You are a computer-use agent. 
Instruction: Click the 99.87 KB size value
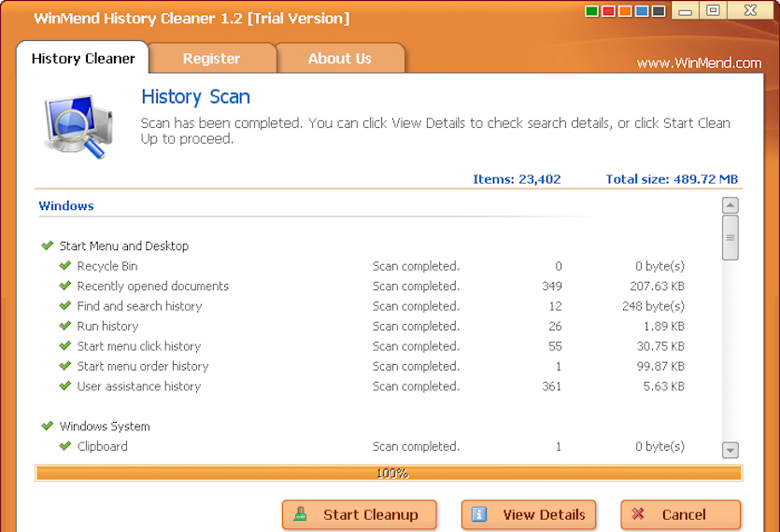point(660,366)
